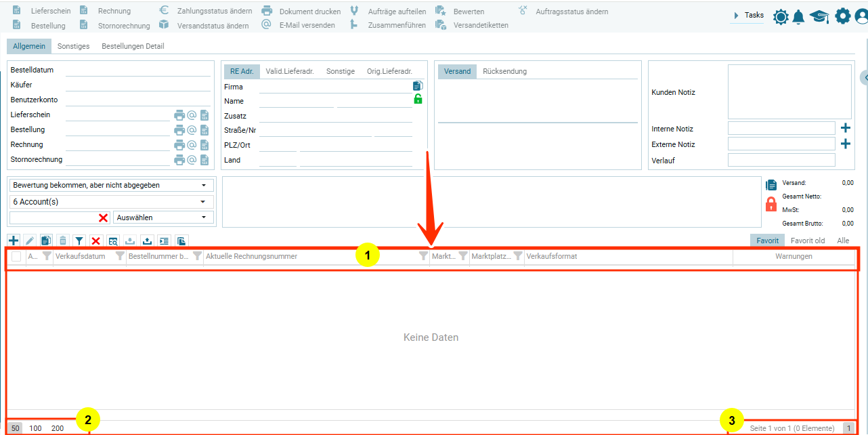Open the Auswählen dropdown
The width and height of the screenshot is (868, 435).
[162, 217]
